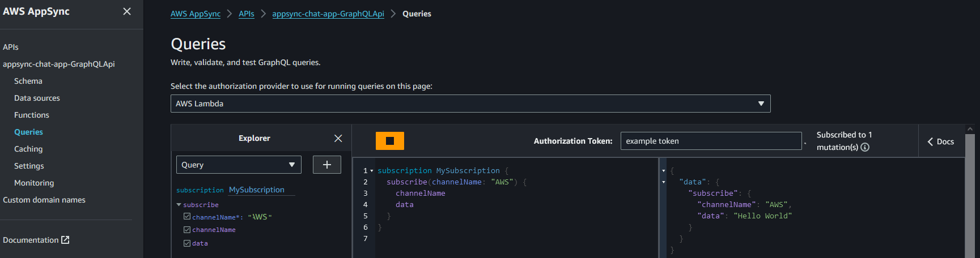The image size is (980, 258).
Task: Click line 2 subscribe(channelName: "AWS") in editor
Action: tap(457, 182)
